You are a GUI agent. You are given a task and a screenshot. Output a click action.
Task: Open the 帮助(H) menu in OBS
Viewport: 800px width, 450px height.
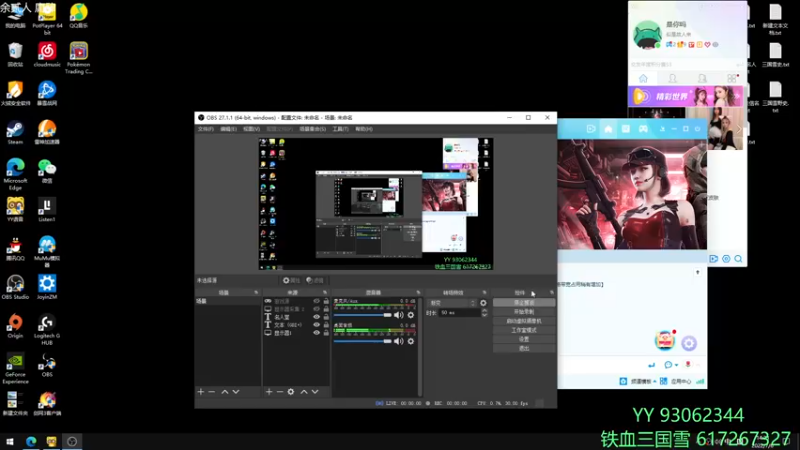(364, 129)
